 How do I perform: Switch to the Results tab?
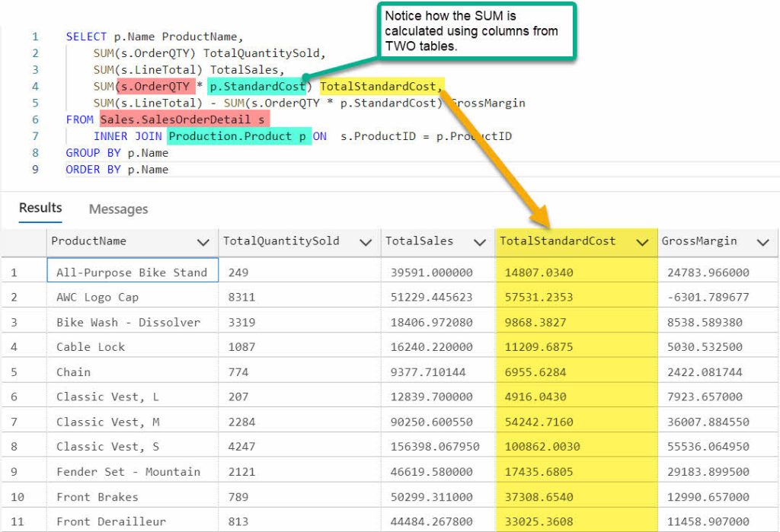click(40, 208)
